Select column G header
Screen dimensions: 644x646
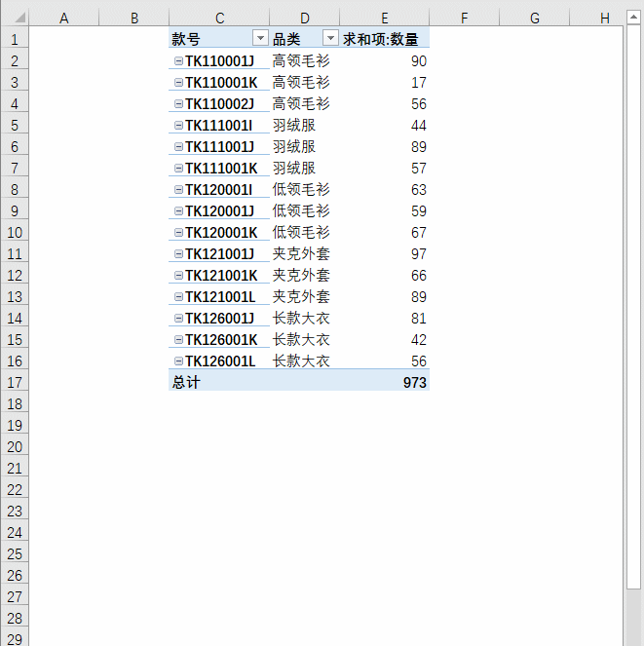coord(535,18)
